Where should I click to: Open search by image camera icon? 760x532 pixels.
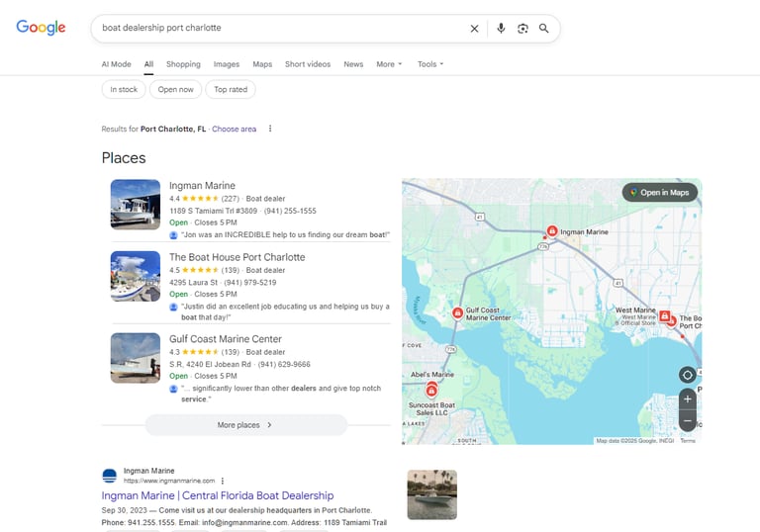(x=522, y=29)
